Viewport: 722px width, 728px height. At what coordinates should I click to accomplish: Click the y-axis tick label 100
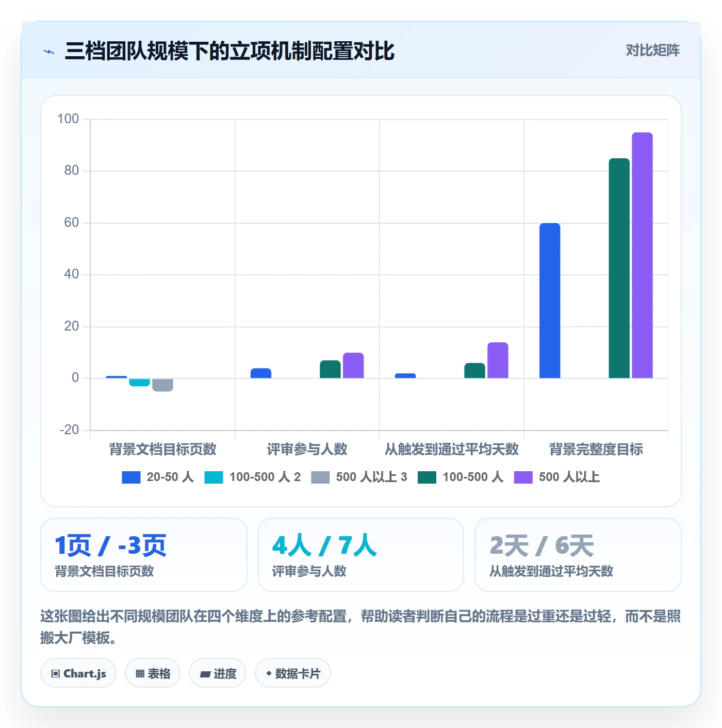[68, 119]
